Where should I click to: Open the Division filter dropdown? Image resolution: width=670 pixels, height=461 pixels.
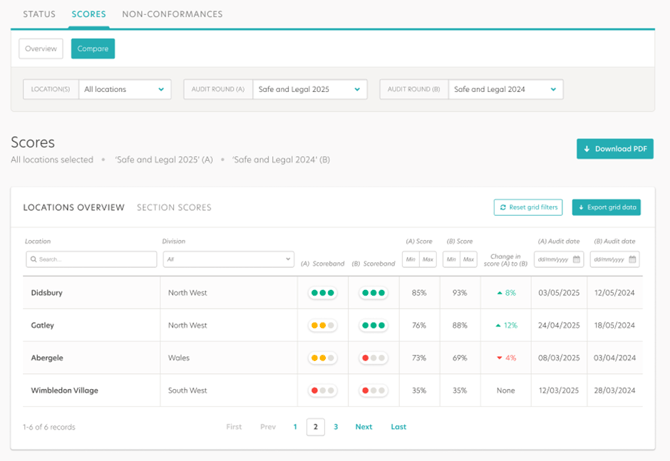click(228, 260)
